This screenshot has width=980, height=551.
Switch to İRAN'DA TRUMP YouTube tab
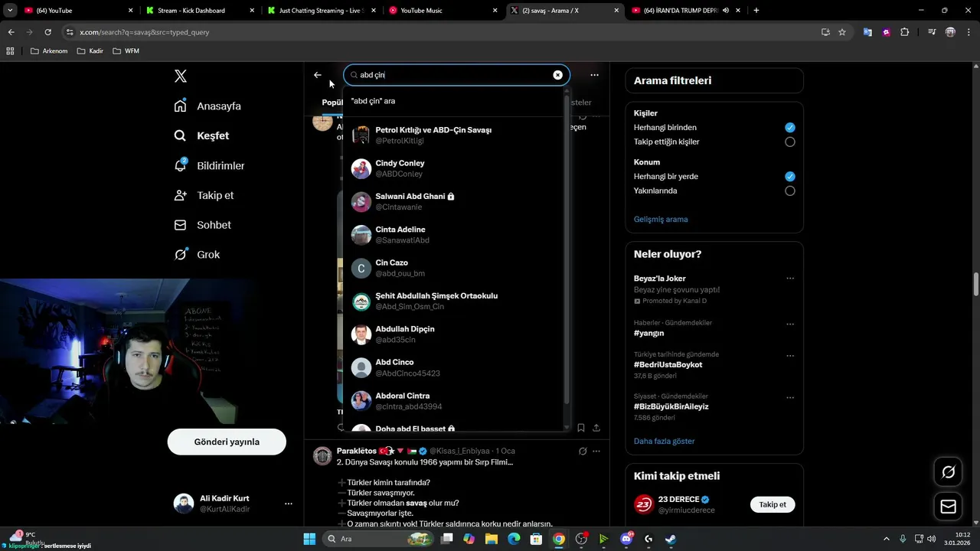pyautogui.click(x=685, y=11)
